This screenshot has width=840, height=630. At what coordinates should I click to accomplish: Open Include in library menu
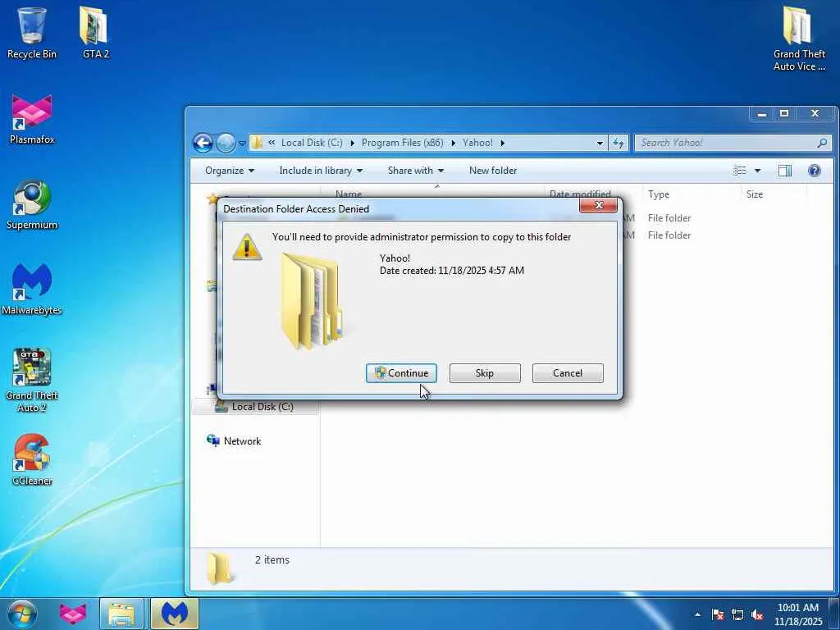click(x=321, y=171)
